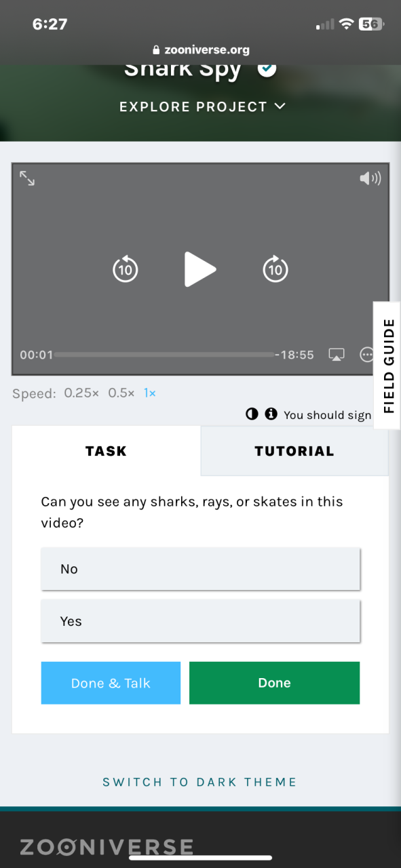
Task: Select the Task tab
Action: tap(106, 451)
